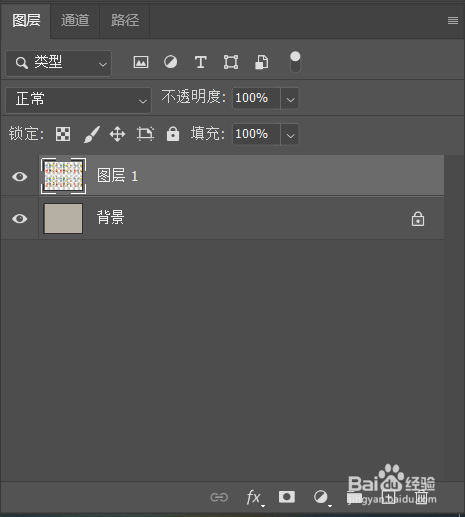
Task: Click the 背景 layer lock icon
Action: click(418, 219)
